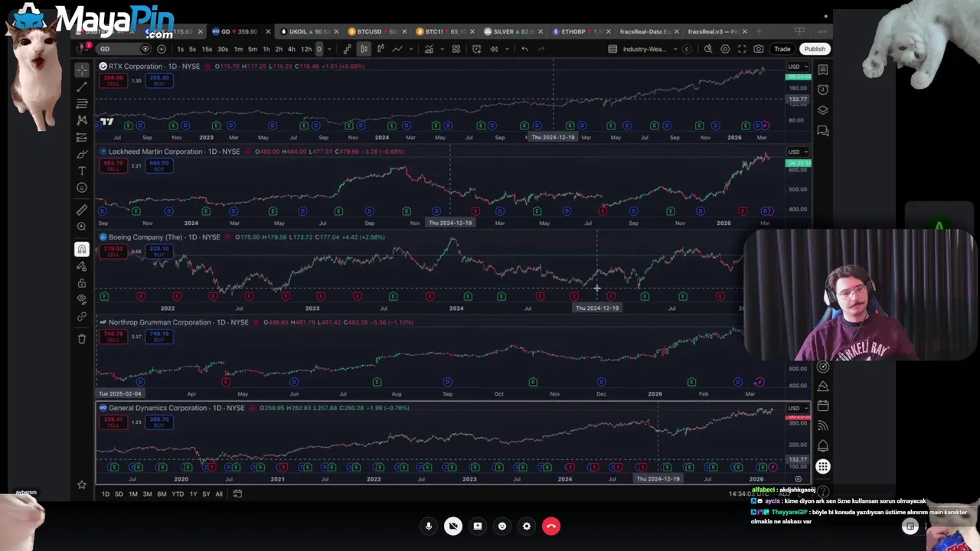Click the Northrop Grumman Corporation chart title
980x551 pixels.
pyautogui.click(x=178, y=322)
